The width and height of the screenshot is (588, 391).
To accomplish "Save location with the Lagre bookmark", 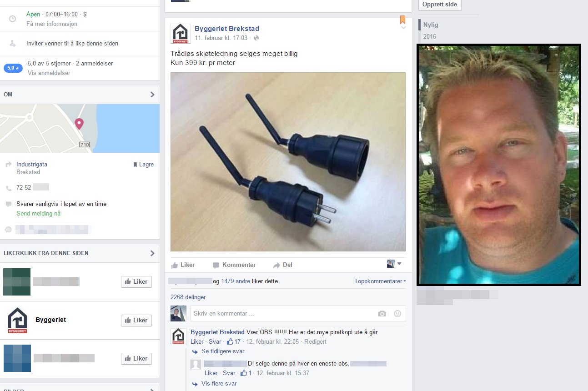I will (143, 165).
